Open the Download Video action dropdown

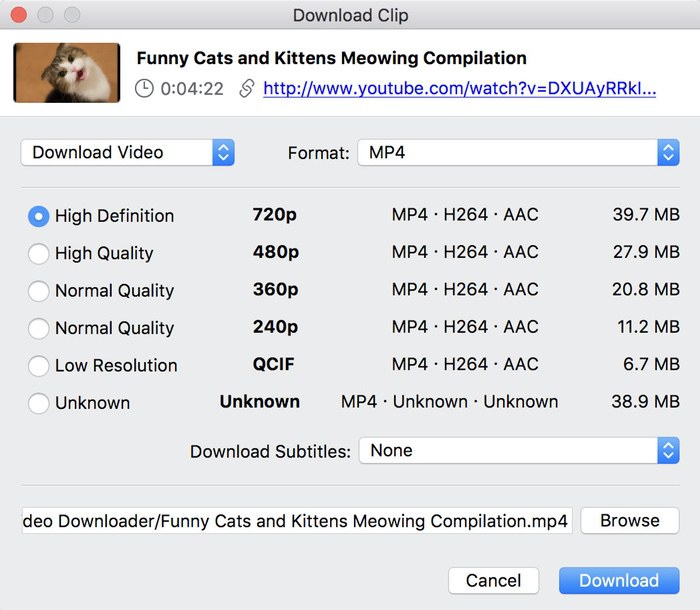[127, 153]
